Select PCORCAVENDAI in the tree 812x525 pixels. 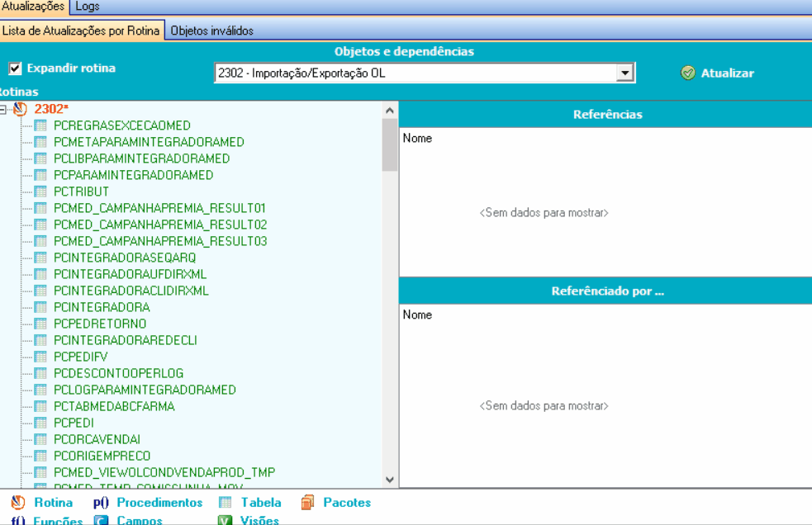97,440
